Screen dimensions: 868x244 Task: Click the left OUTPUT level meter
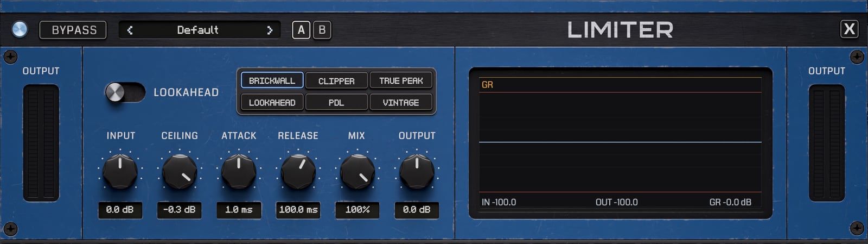coord(41,143)
